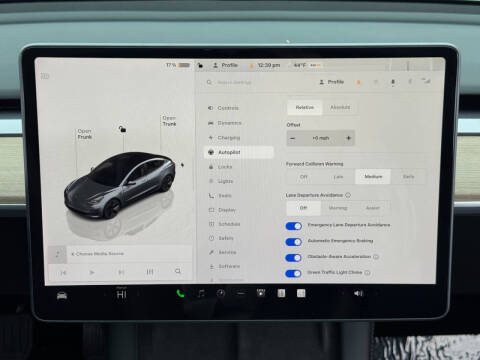Open the green phone app
This screenshot has width=480, height=360.
[180, 294]
